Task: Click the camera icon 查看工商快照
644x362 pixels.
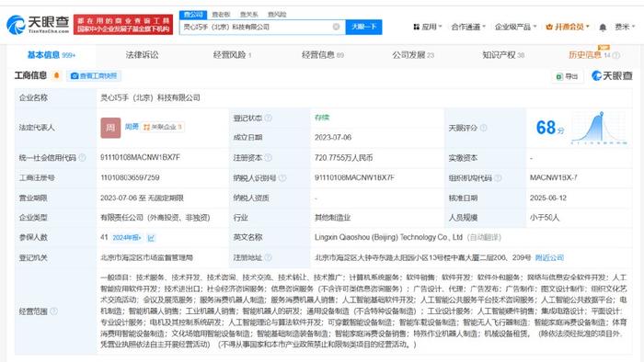Action: click(75, 76)
